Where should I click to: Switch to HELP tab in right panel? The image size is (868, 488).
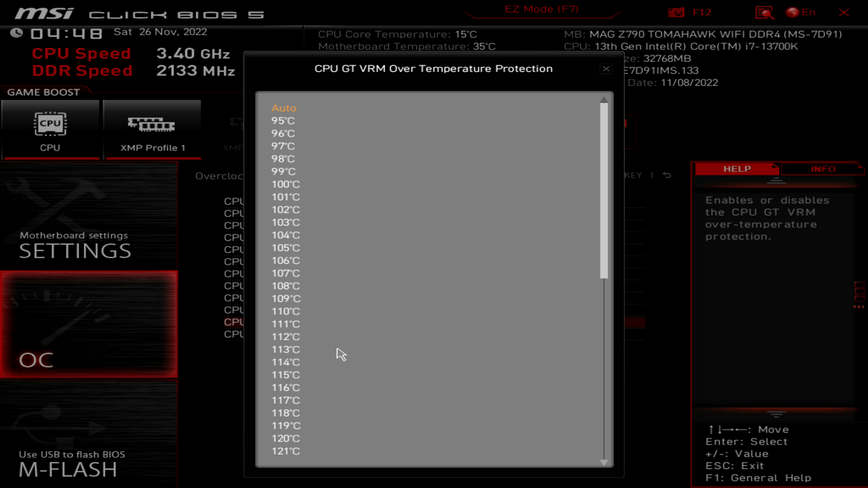coord(736,168)
